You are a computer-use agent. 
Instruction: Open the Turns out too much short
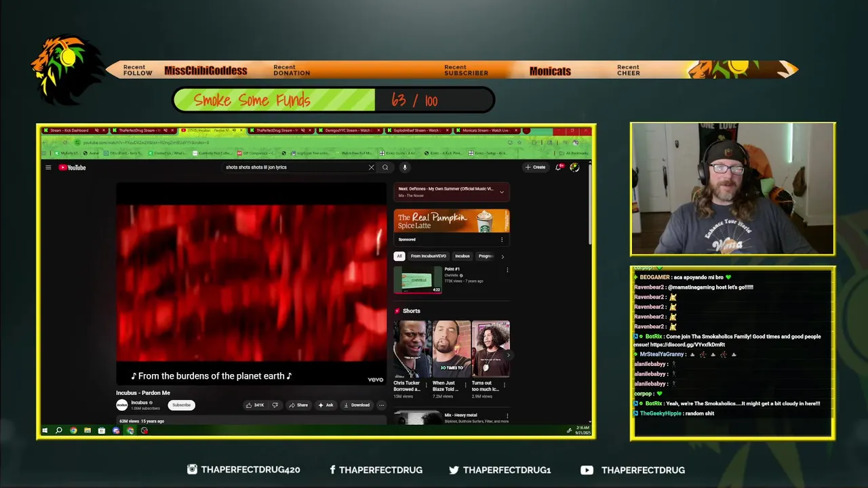490,349
